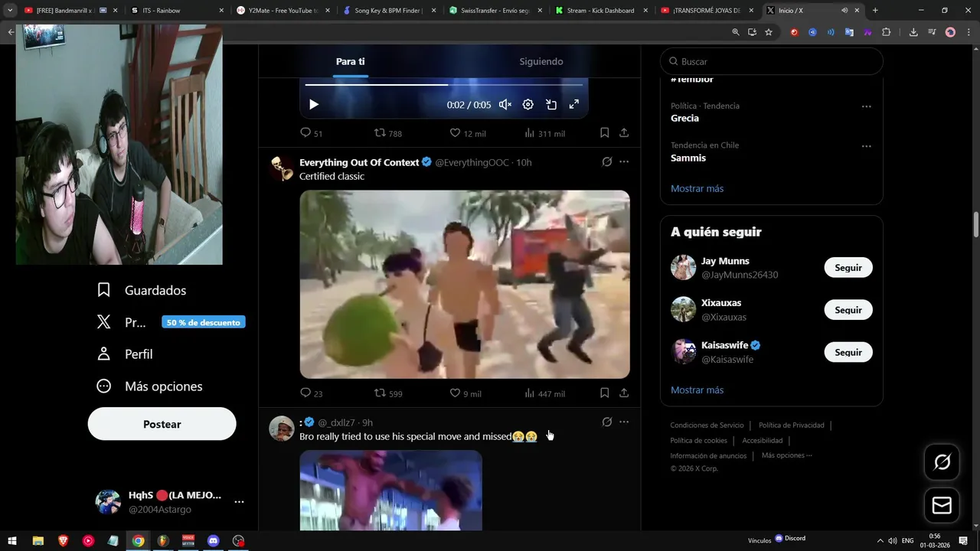Repost the tweet with 599 reposts
The width and height of the screenshot is (980, 551).
(387, 393)
